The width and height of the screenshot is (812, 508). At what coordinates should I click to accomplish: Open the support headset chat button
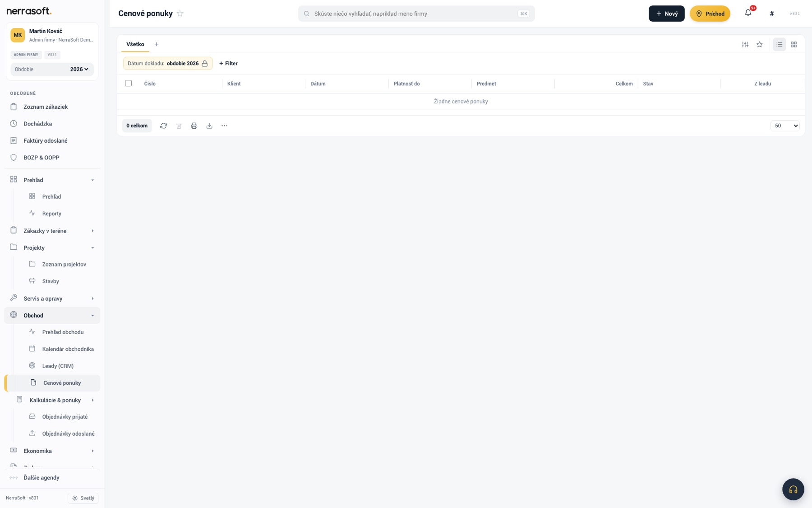pos(793,489)
